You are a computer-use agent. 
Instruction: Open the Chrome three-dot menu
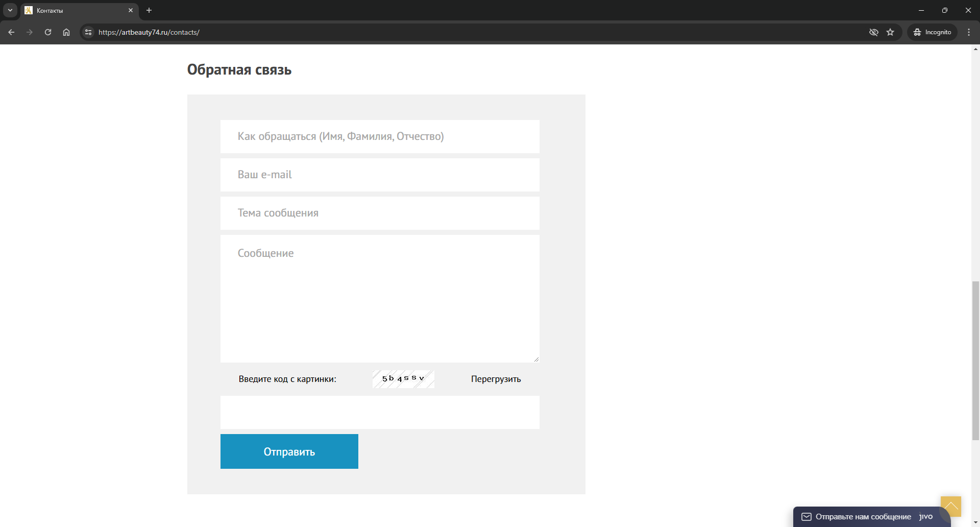pos(969,32)
